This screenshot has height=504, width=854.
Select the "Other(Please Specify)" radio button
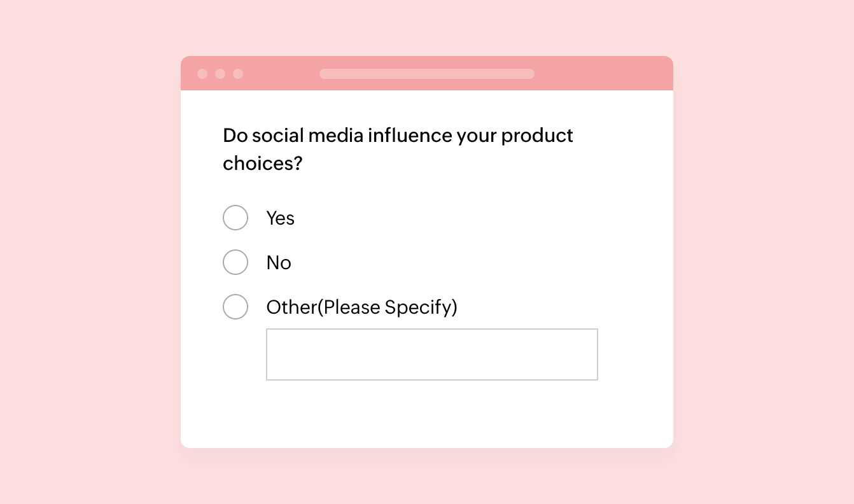(x=235, y=307)
